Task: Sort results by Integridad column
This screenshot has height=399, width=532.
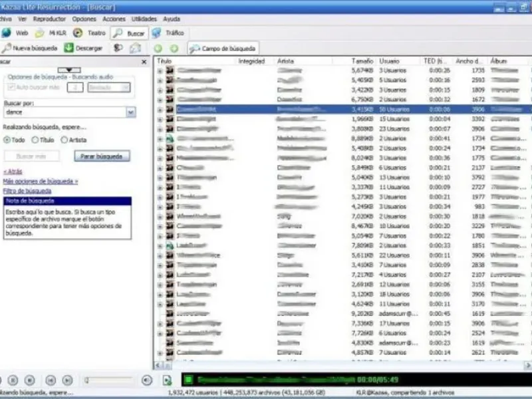Action: [x=251, y=61]
